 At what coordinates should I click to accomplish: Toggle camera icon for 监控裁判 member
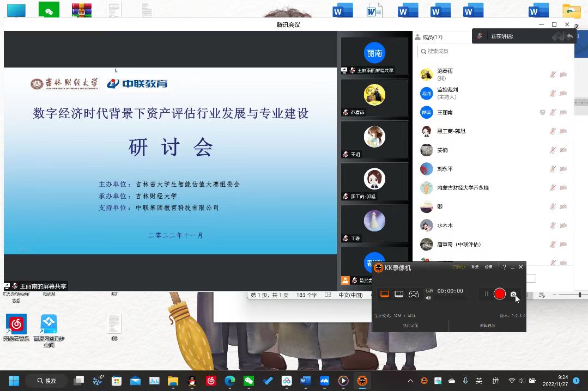[563, 93]
